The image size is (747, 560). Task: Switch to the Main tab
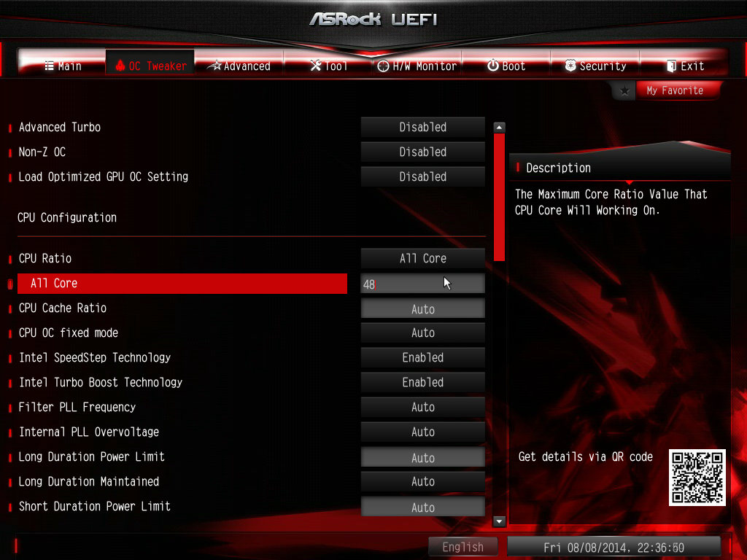63,66
